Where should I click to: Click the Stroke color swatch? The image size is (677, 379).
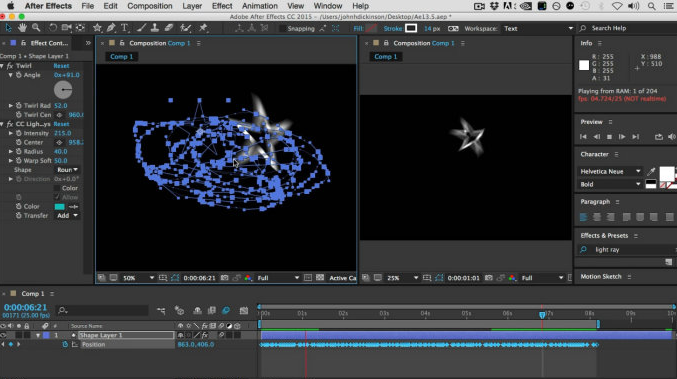click(x=411, y=28)
